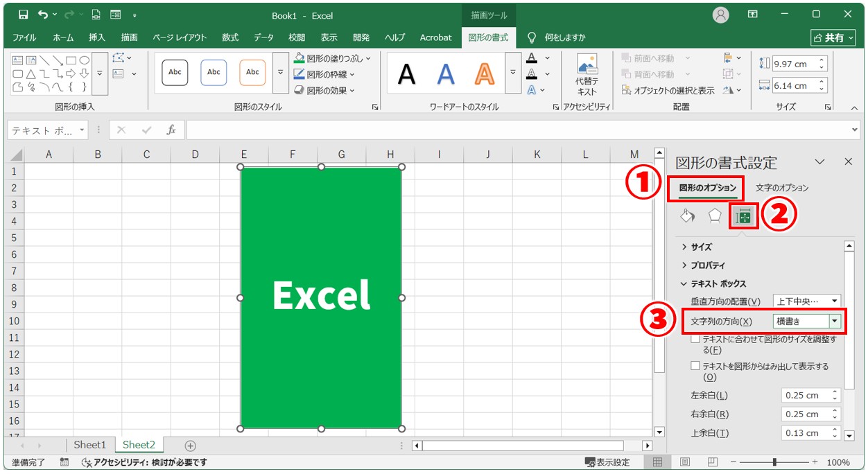
Task: Open the rotate objects menu
Action: 732,90
